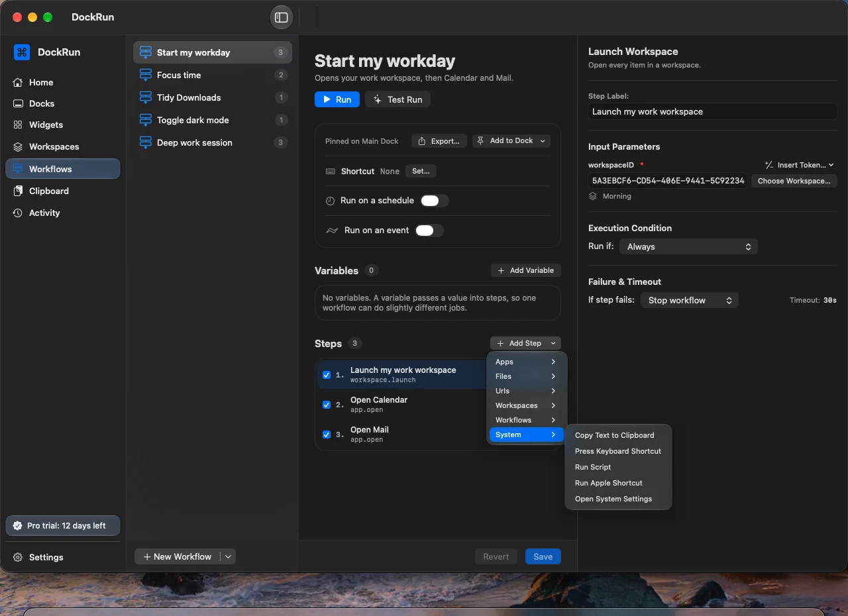Open the Add Step dropdown button
Viewport: 848px width, 616px height.
point(526,343)
